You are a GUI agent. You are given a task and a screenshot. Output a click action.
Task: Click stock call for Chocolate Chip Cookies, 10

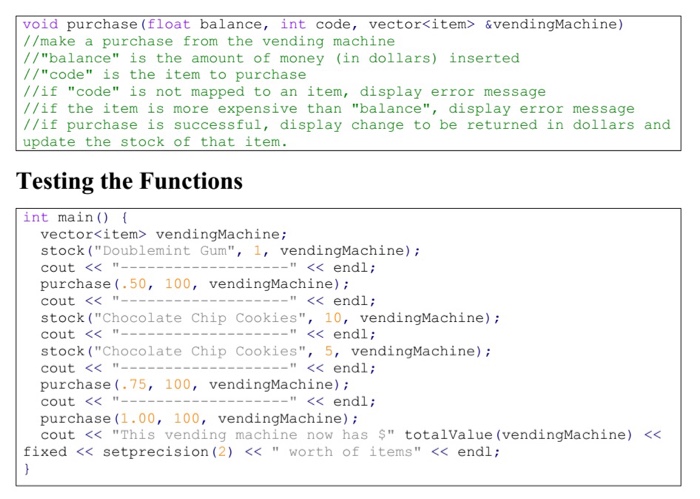click(x=271, y=318)
